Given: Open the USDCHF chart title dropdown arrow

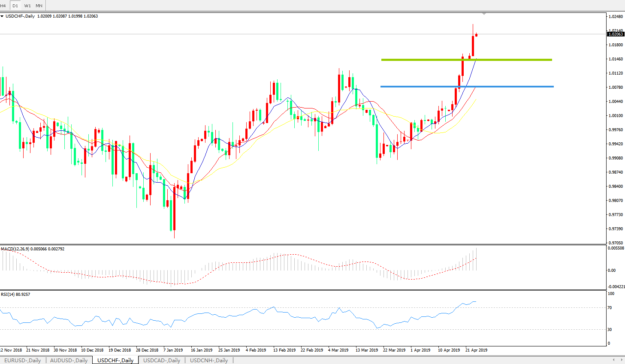Looking at the screenshot, I should click(x=2, y=16).
